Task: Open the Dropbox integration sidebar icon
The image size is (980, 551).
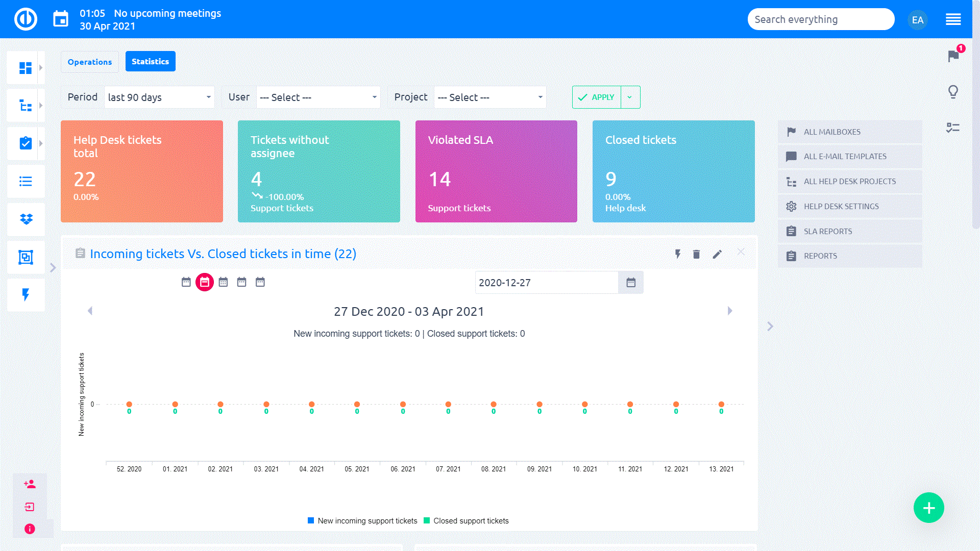Action: click(26, 219)
